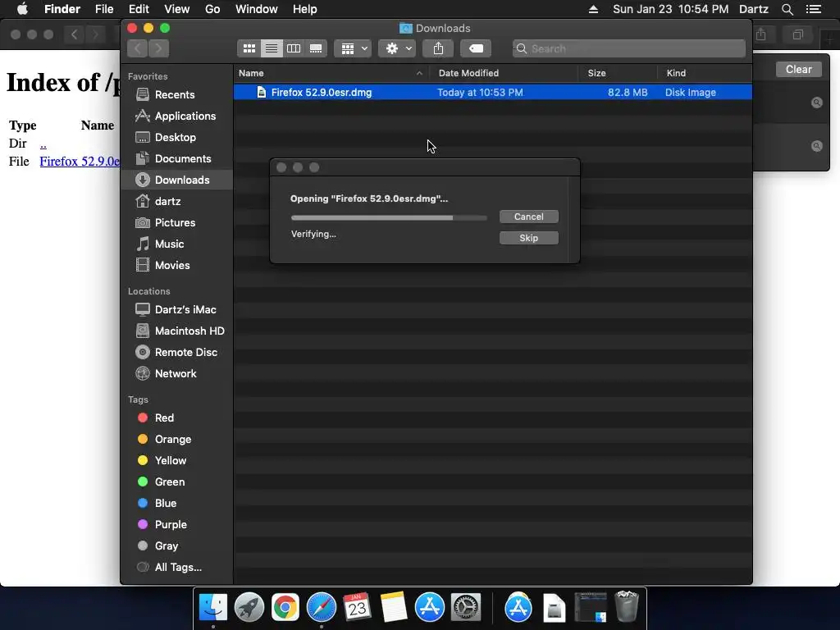Viewport: 840px width, 630px height.
Task: Select Dartz's iMac under Locations
Action: [x=177, y=309]
